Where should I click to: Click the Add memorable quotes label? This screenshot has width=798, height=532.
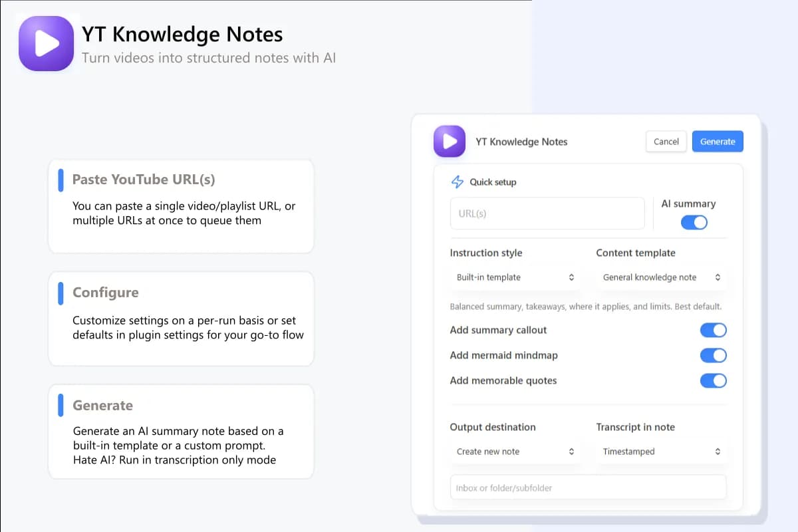[503, 380]
